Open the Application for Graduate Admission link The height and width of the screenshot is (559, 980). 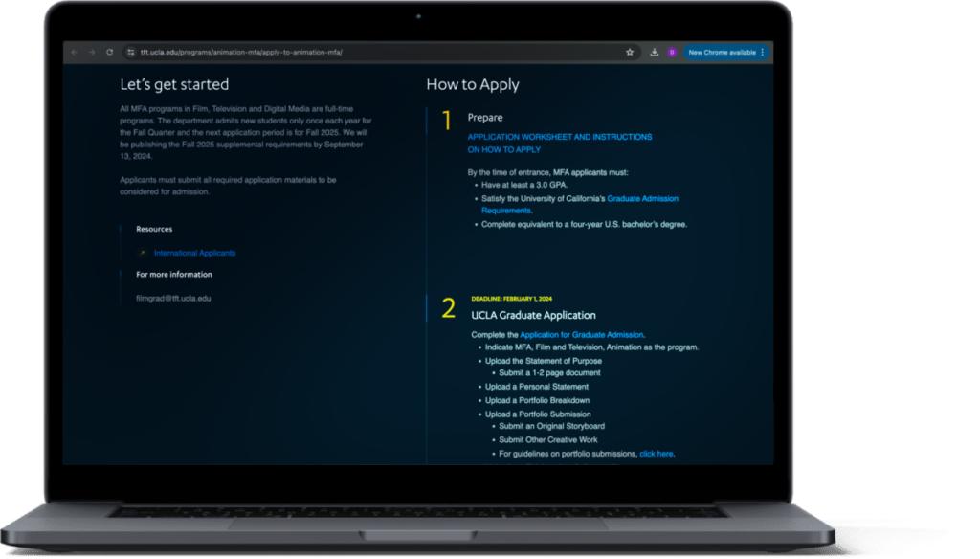(582, 335)
